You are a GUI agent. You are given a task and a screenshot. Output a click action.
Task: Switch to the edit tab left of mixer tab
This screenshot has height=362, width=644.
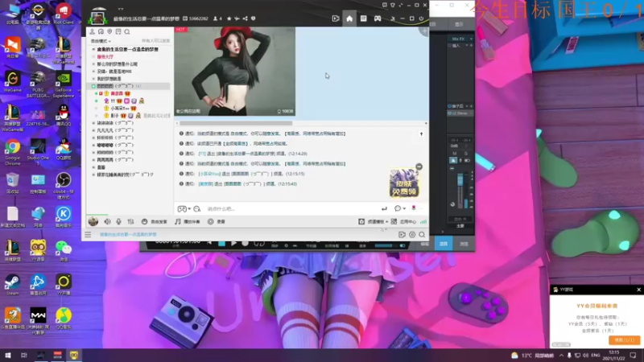pos(425,244)
